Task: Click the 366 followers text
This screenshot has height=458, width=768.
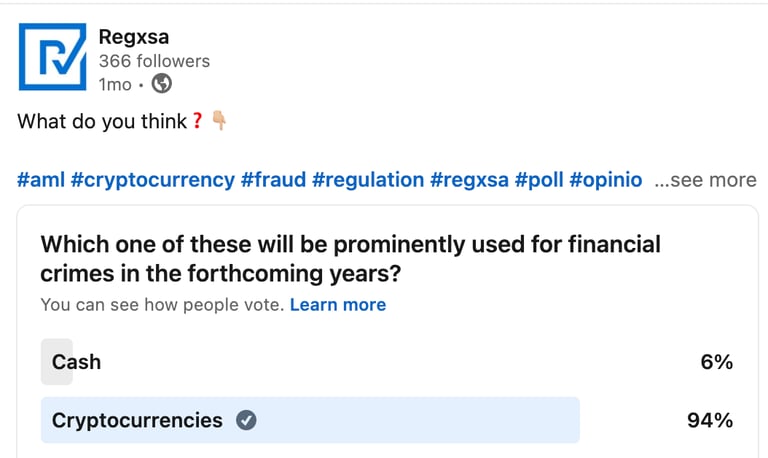Action: [154, 61]
